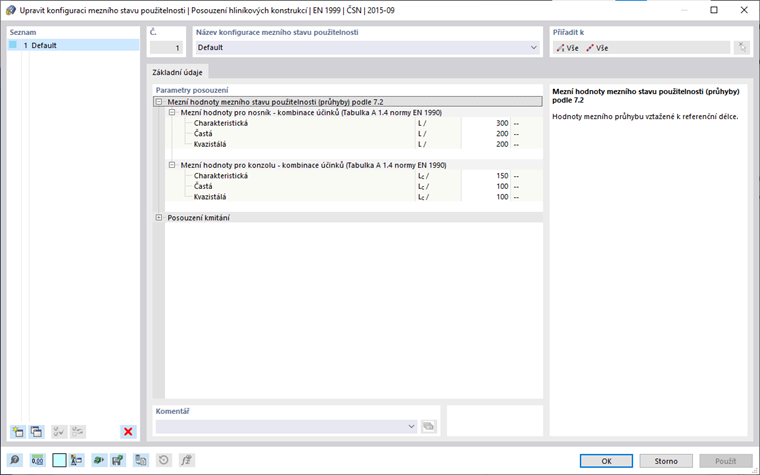Close the dialog window

pos(744,10)
